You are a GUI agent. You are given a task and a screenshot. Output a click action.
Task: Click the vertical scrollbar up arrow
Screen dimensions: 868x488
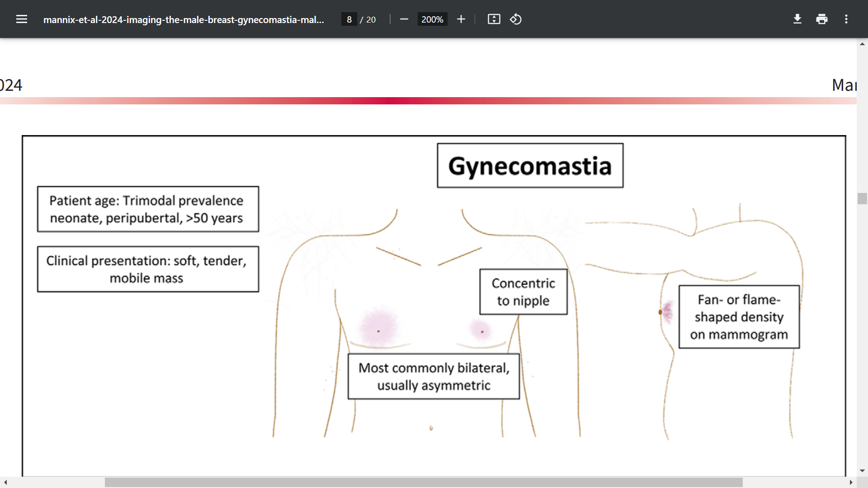point(862,44)
